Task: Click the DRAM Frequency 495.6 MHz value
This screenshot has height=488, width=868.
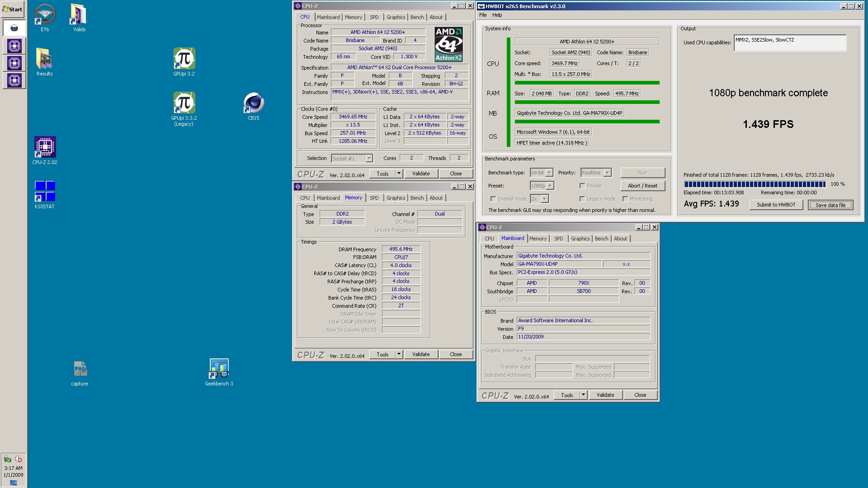Action: (x=401, y=249)
